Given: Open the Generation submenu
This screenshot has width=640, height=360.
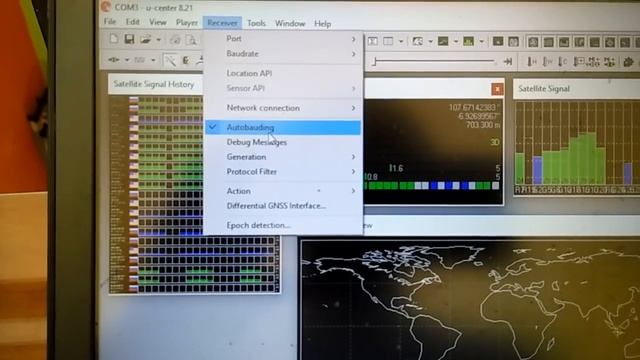Looking at the screenshot, I should click(x=282, y=157).
